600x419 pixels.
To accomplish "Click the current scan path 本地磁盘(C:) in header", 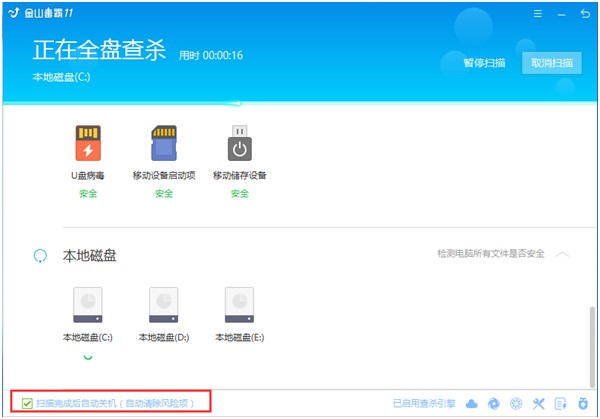I will pos(62,77).
